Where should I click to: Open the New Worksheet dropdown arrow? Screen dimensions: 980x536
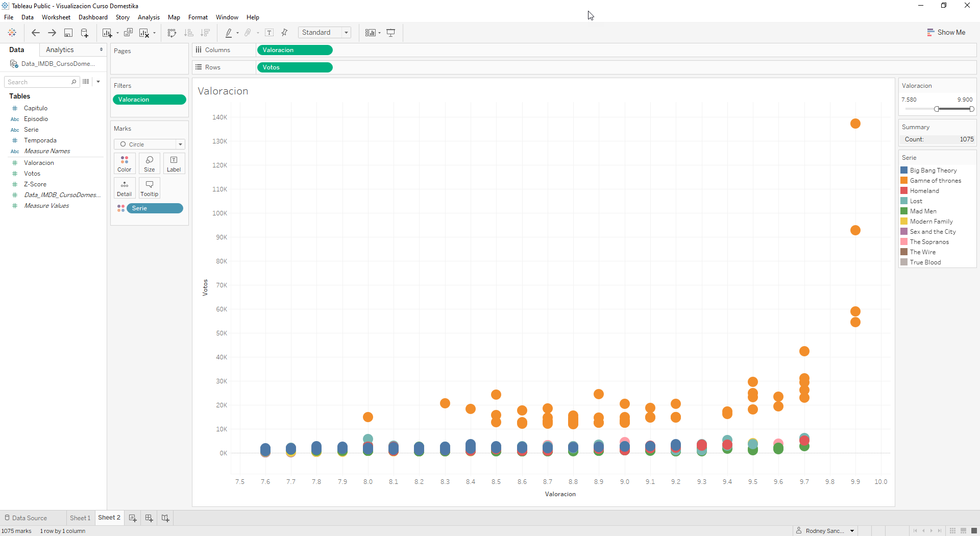pos(117,33)
